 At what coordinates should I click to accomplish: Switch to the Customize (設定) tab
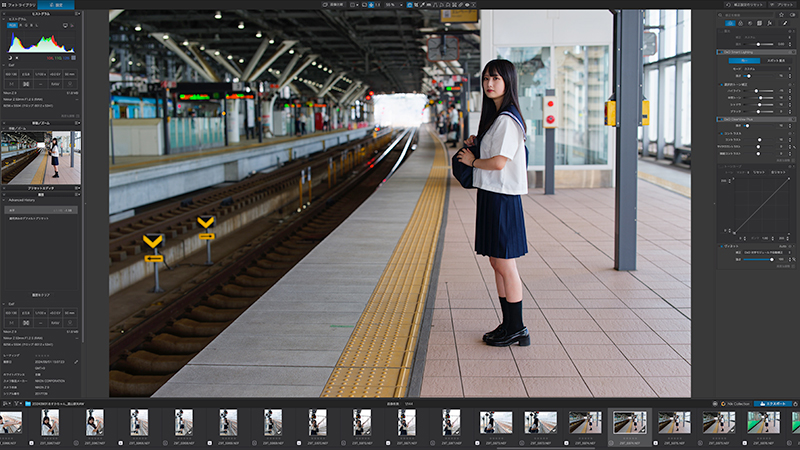[x=56, y=5]
